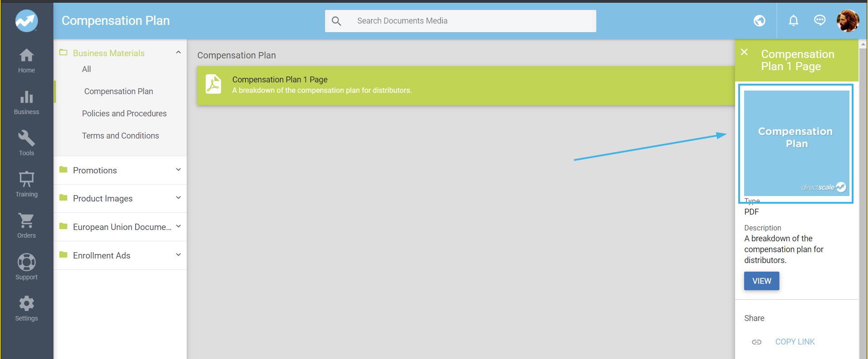This screenshot has height=359, width=868.
Task: Click COPY LINK under Share
Action: pyautogui.click(x=795, y=342)
